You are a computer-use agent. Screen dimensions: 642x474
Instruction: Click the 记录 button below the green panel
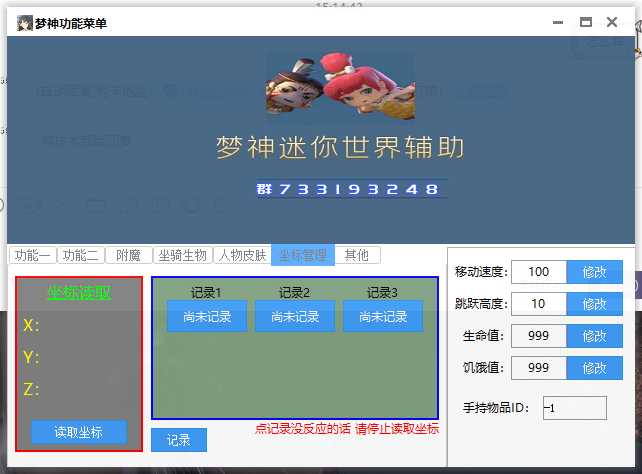click(x=179, y=440)
